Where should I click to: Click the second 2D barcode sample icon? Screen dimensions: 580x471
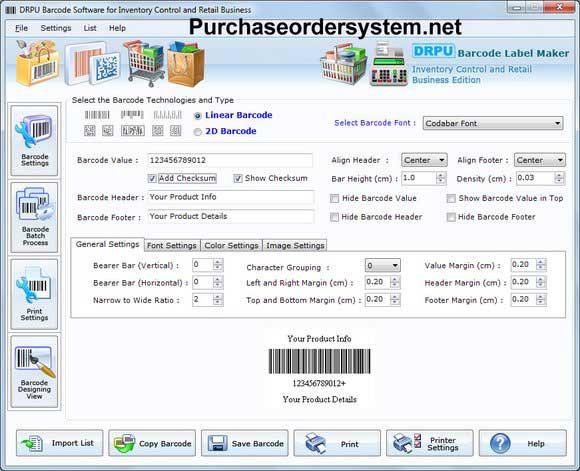pos(108,131)
